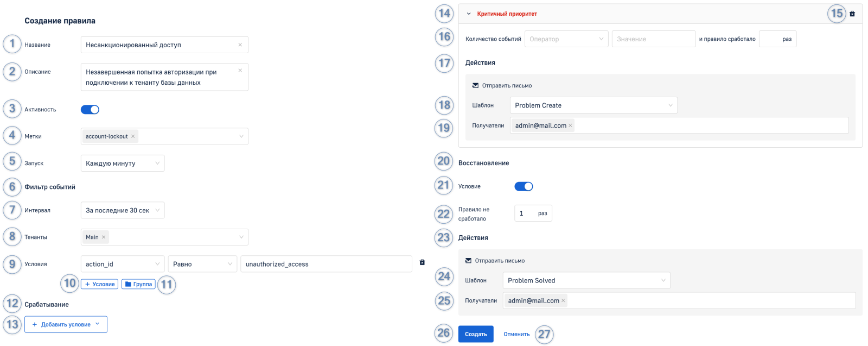Image resolution: width=868 pixels, height=346 pixels.
Task: Add a new filter condition with Условие button
Action: click(99, 284)
